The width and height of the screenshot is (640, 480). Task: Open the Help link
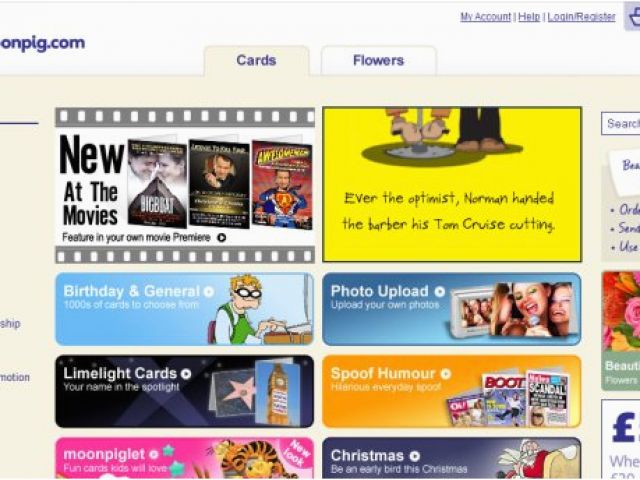(529, 17)
